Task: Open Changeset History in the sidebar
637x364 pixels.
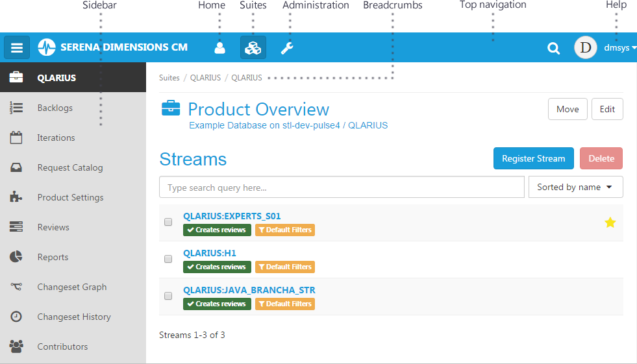Action: tap(73, 317)
